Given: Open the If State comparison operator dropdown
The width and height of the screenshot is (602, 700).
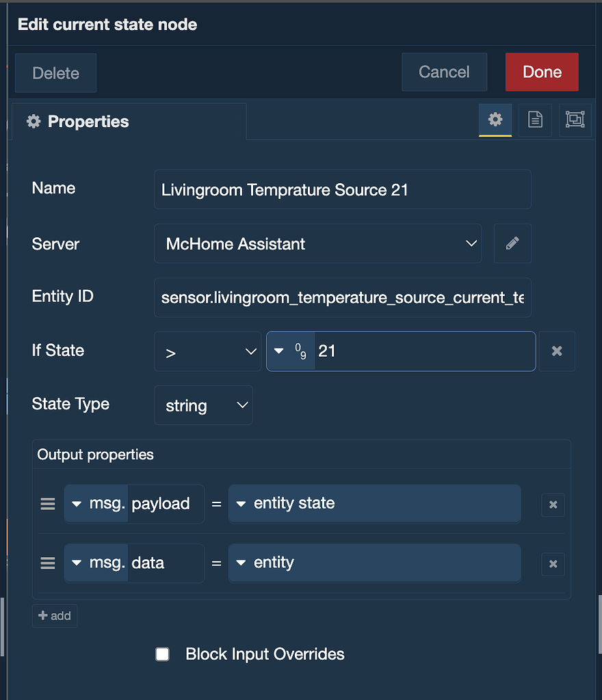Looking at the screenshot, I should tap(207, 351).
